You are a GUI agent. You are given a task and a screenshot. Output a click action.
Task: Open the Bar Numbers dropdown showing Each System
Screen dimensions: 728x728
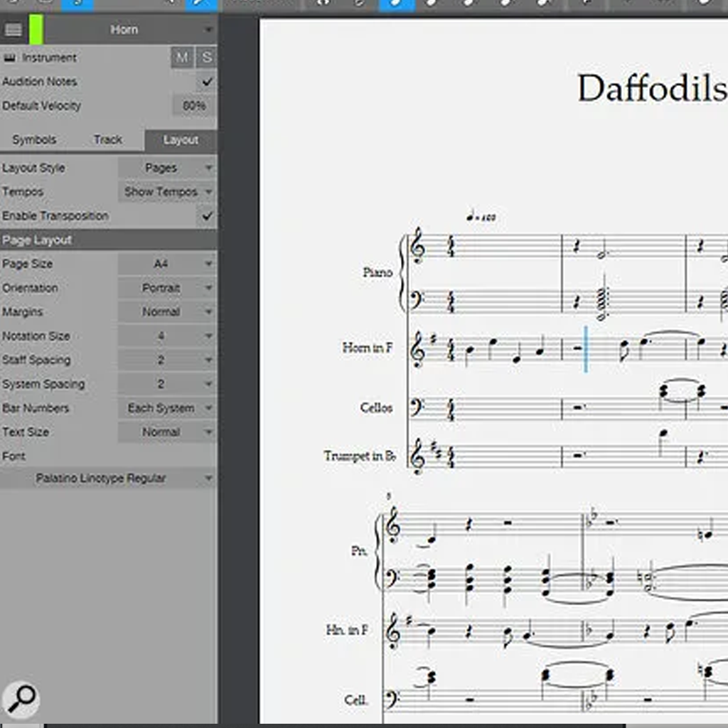167,408
